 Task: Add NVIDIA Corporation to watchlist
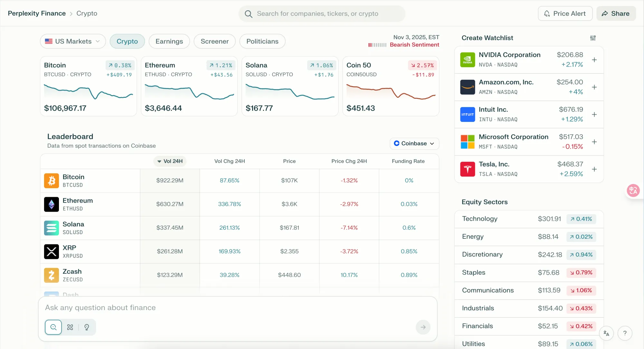pyautogui.click(x=594, y=60)
